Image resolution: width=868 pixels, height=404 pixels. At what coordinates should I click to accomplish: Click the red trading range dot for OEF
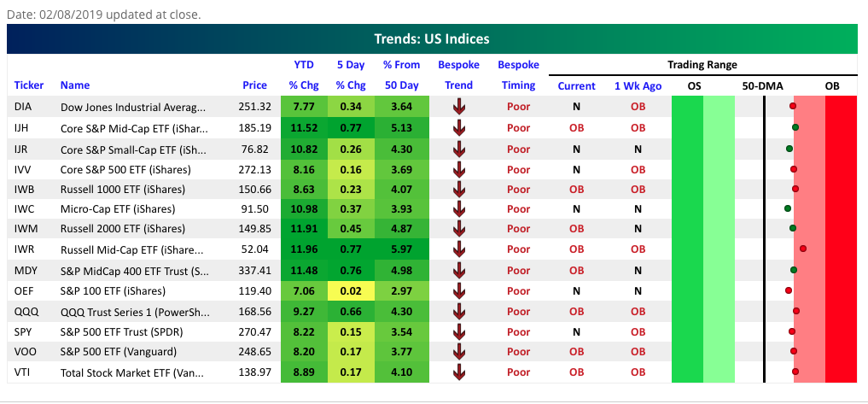pyautogui.click(x=789, y=290)
